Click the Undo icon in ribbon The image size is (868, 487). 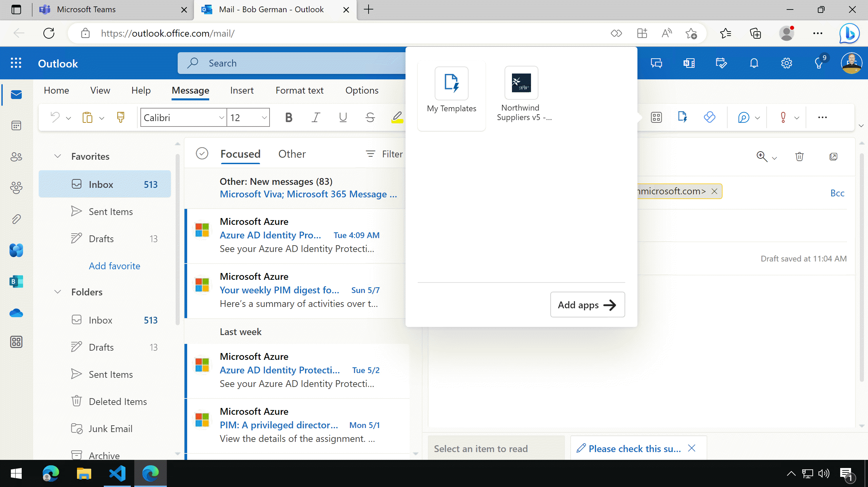pos(55,117)
